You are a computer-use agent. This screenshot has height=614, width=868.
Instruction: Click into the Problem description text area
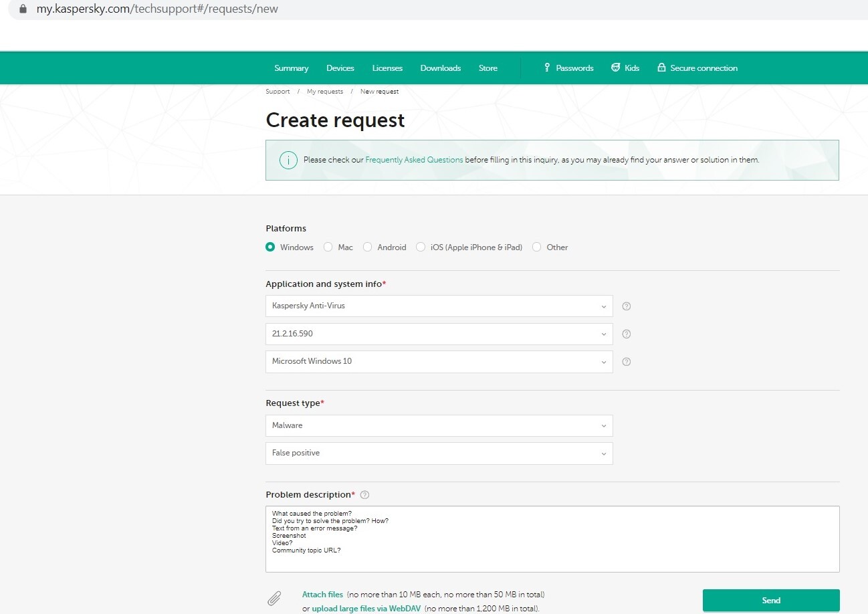(x=552, y=539)
